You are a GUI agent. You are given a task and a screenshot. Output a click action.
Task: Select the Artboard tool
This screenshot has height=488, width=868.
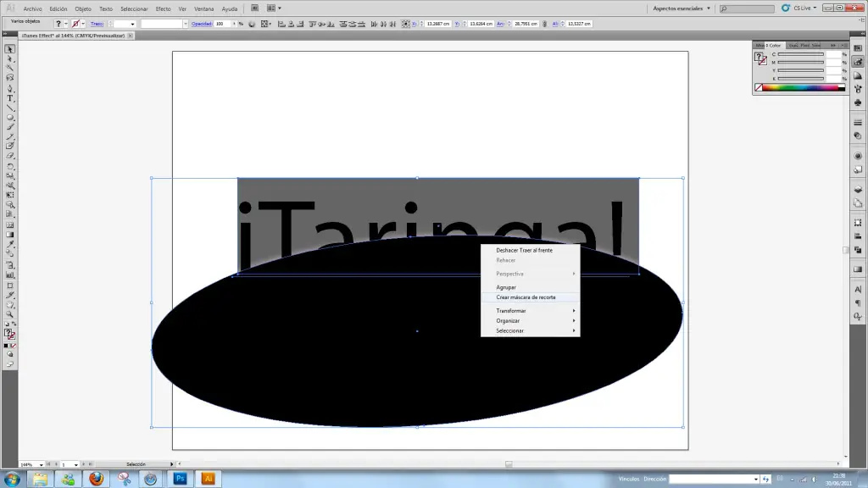10,286
